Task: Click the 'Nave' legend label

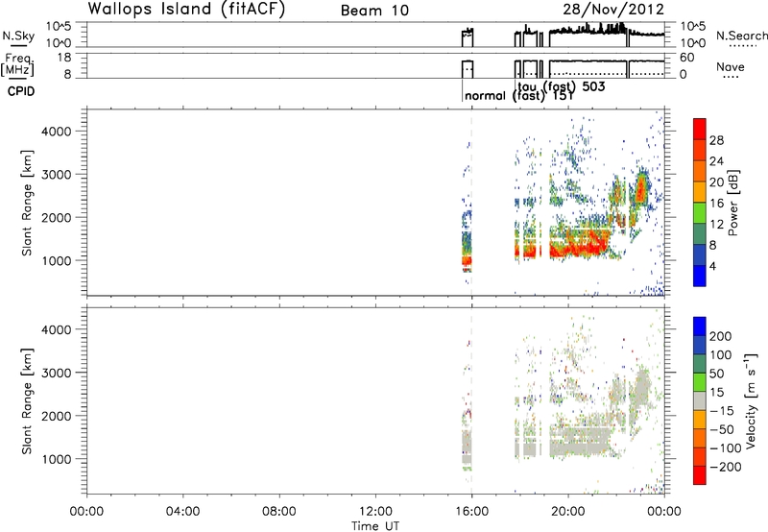Action: tap(731, 67)
